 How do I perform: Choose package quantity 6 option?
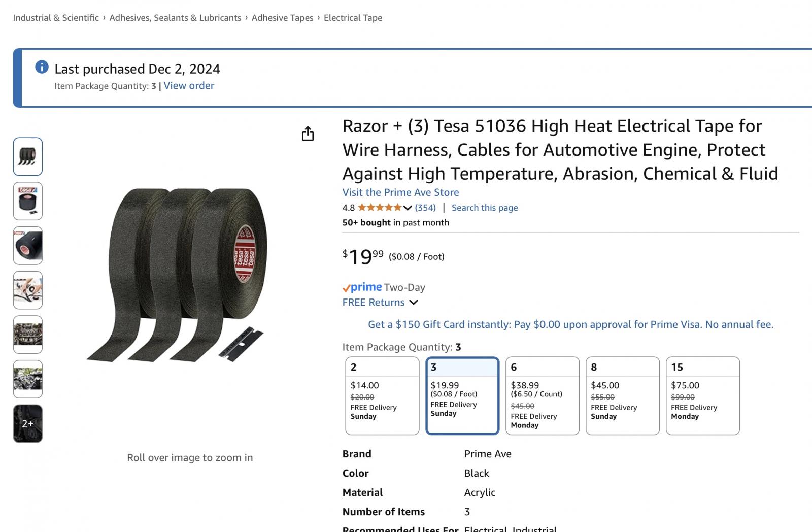542,395
